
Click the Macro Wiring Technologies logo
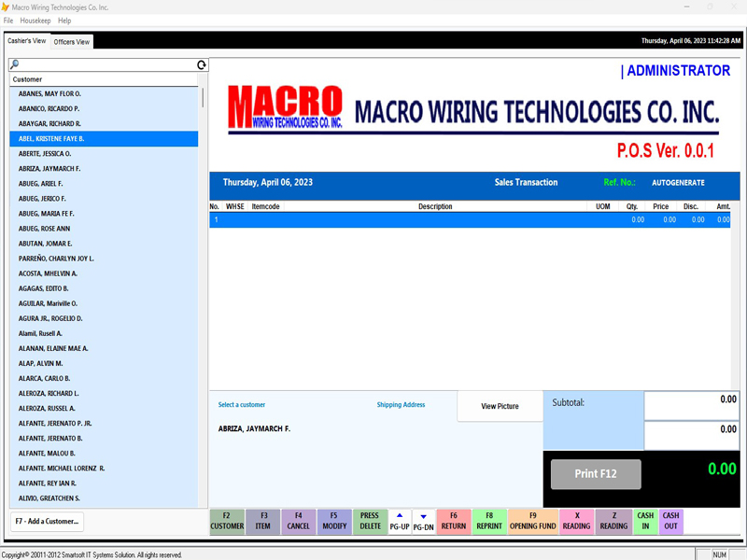point(286,107)
